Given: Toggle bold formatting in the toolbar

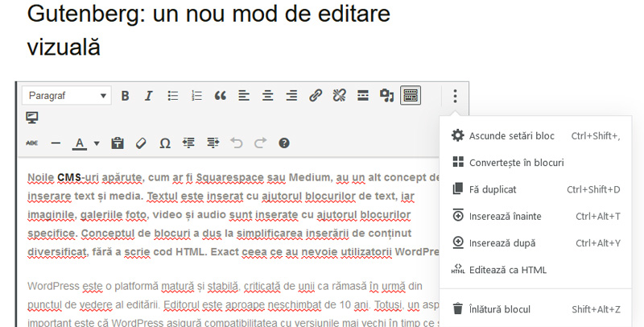Looking at the screenshot, I should pos(125,96).
